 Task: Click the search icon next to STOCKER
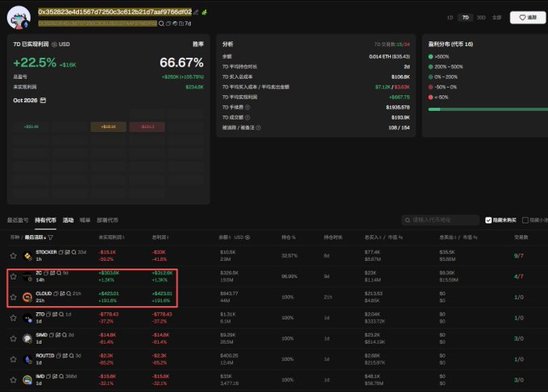(74, 252)
